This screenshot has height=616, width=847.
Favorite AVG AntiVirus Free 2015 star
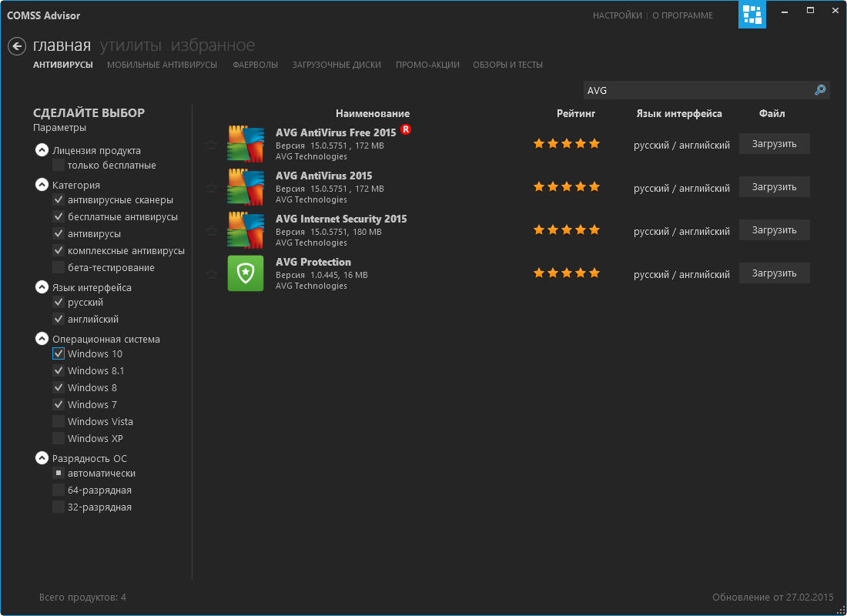coord(212,144)
